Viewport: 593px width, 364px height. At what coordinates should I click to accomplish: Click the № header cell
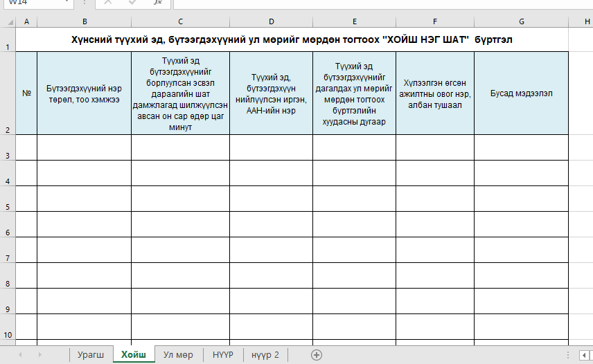[26, 93]
